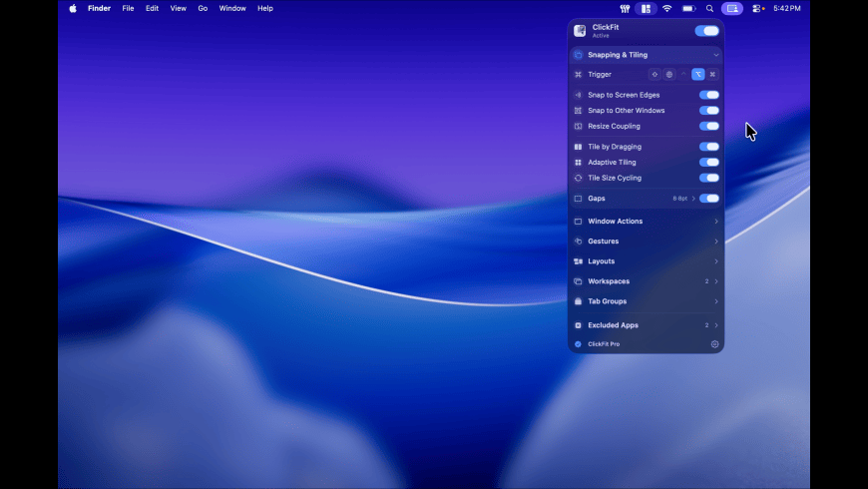
Task: Toggle Resize Coupling off
Action: 709,126
